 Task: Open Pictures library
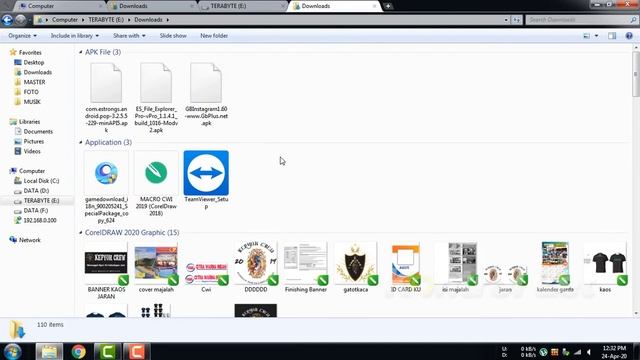(x=33, y=141)
